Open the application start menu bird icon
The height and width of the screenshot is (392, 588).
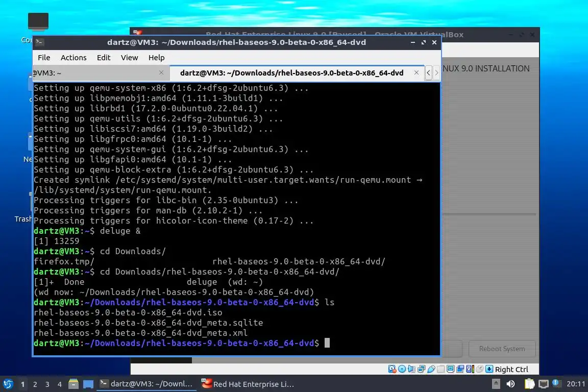point(8,384)
